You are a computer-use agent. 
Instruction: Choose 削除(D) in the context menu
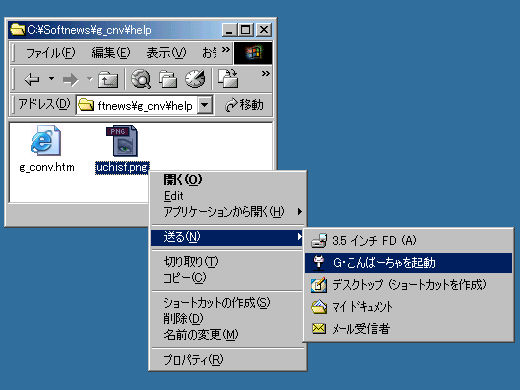click(x=228, y=319)
